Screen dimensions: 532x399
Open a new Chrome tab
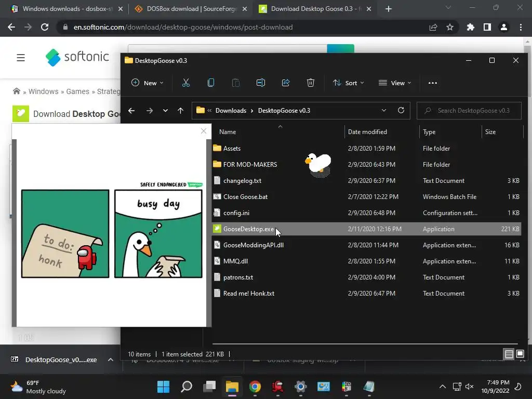click(389, 9)
